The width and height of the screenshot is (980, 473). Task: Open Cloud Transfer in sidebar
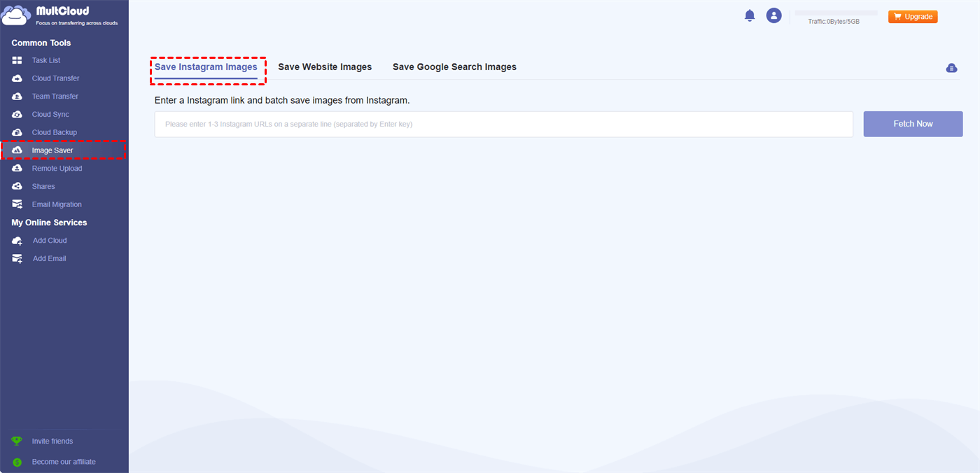56,78
